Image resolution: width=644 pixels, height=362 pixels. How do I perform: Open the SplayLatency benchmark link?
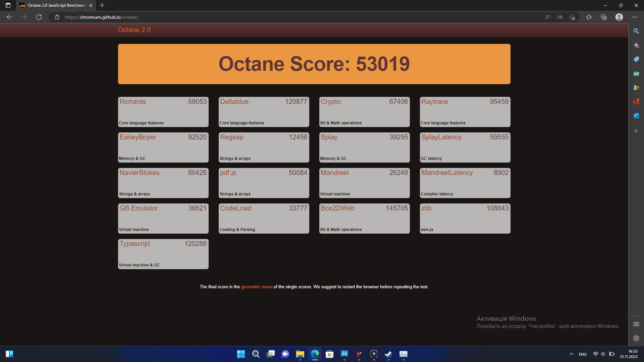(441, 137)
